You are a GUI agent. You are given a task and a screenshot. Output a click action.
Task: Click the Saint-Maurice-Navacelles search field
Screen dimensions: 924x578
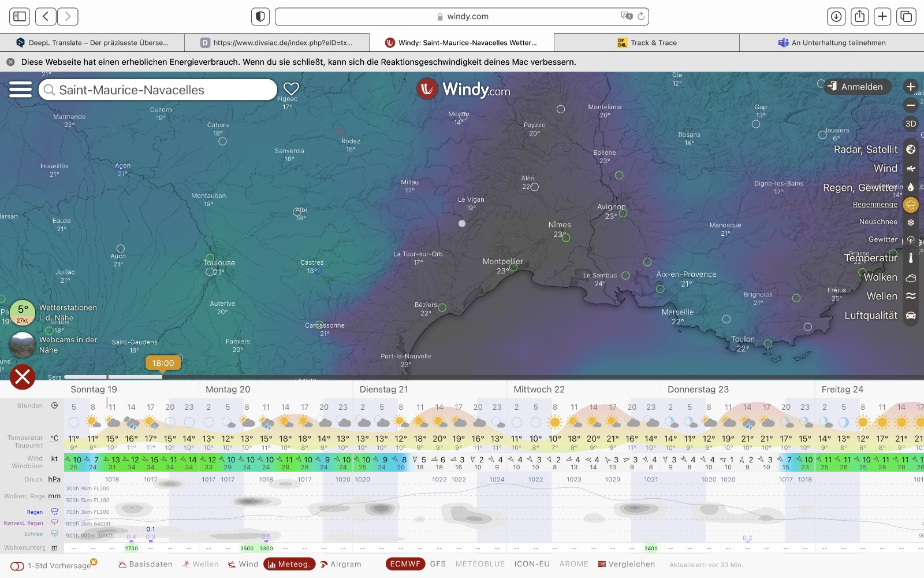(158, 90)
